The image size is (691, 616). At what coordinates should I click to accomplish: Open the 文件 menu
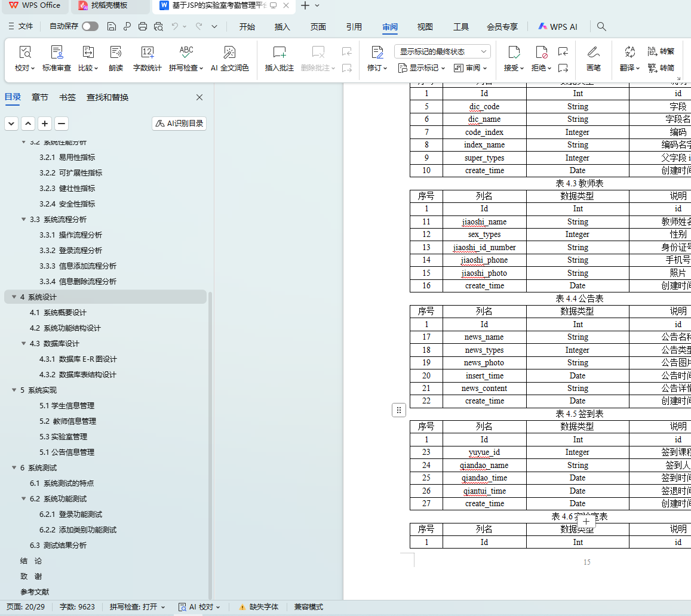(x=21, y=26)
